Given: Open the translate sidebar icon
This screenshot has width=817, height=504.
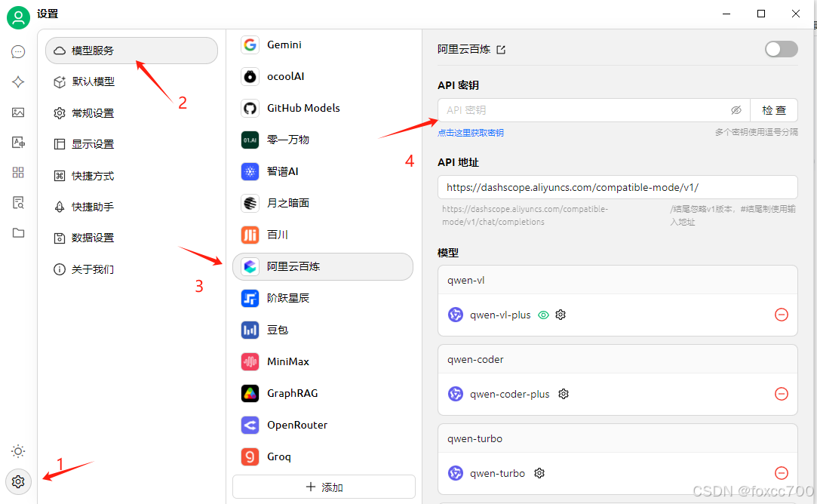Looking at the screenshot, I should coord(18,143).
